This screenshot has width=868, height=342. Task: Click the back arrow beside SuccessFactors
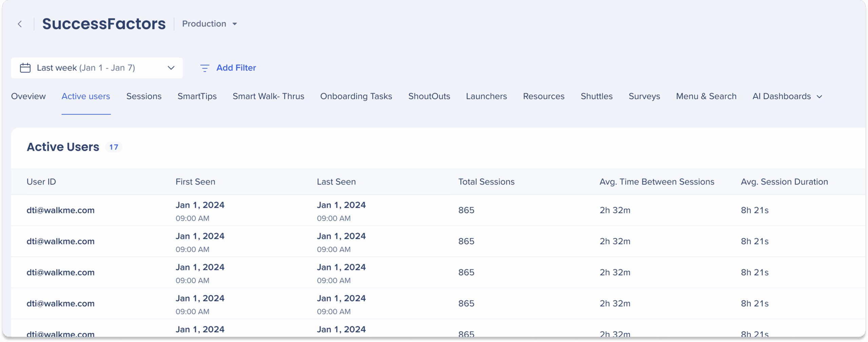pos(20,24)
